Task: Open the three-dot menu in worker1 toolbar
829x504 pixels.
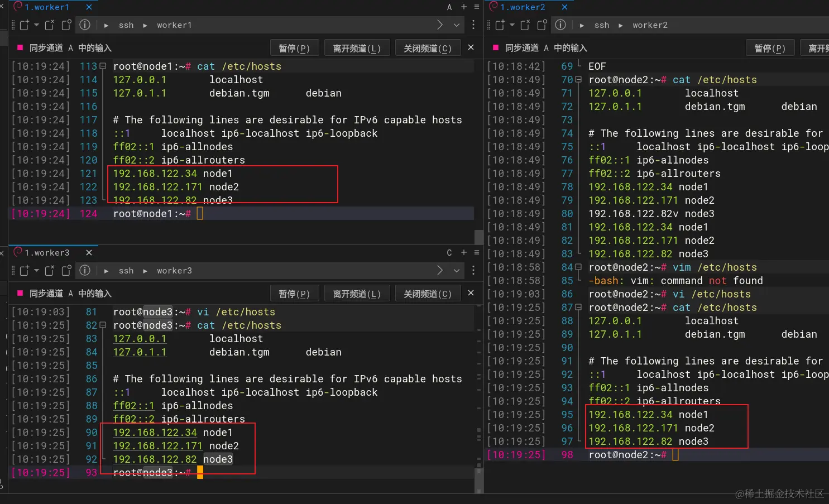Action: [473, 25]
